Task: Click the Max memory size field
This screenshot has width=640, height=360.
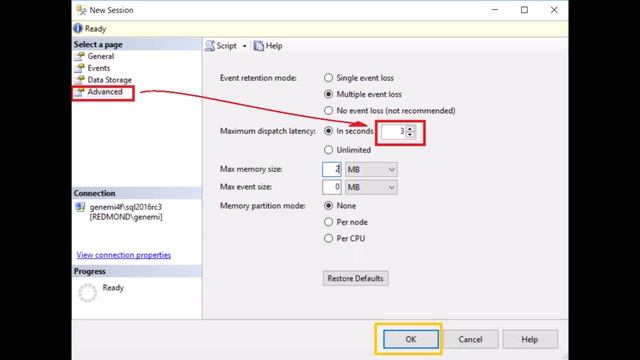Action: coord(332,169)
